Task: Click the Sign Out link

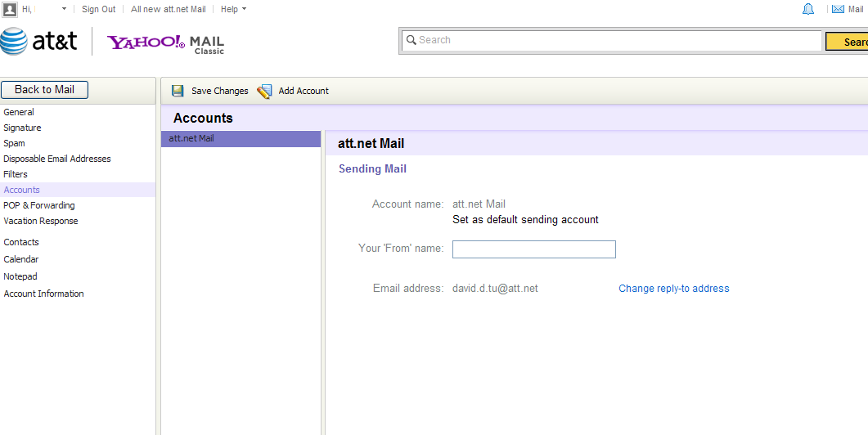Action: coord(98,9)
